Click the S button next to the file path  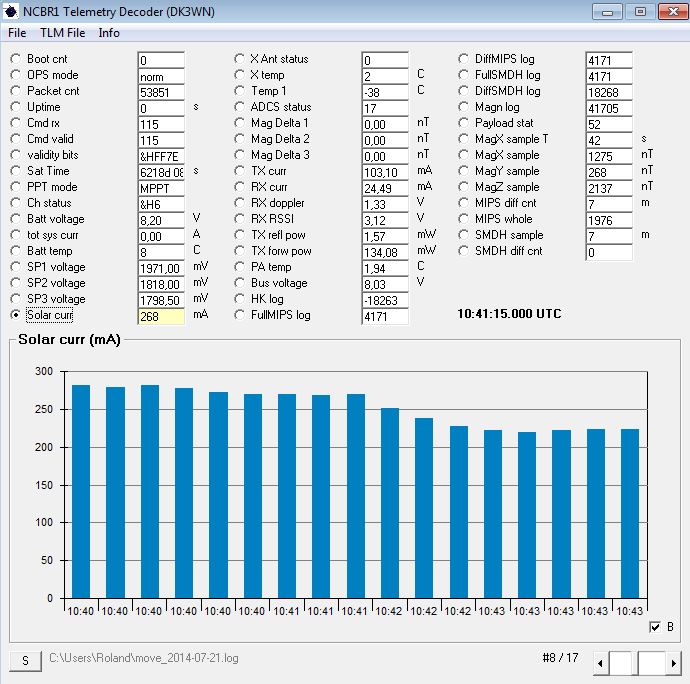click(x=26, y=661)
